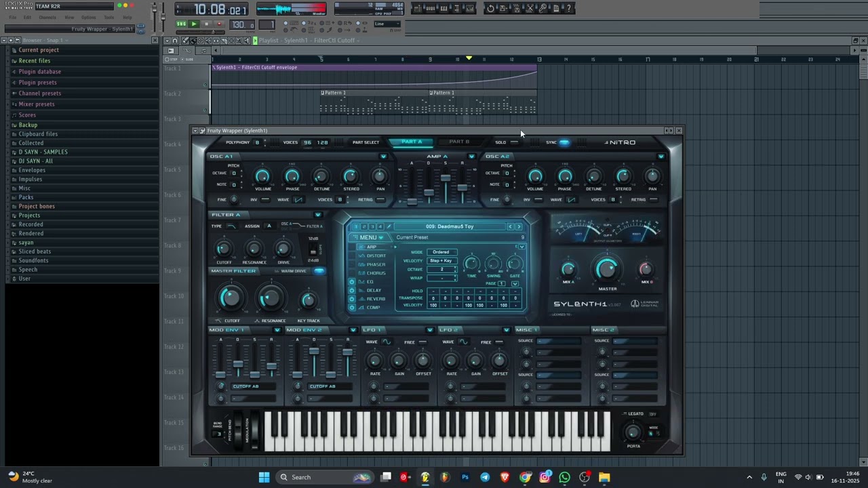Open the OSC A1 dropdown arrow

point(383,157)
